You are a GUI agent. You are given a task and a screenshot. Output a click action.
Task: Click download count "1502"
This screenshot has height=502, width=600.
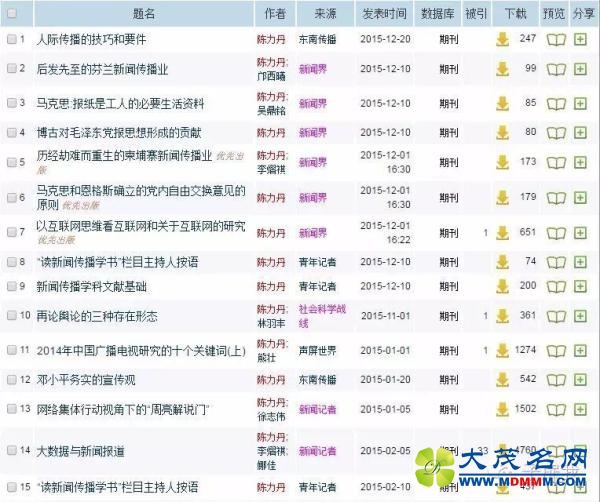525,409
